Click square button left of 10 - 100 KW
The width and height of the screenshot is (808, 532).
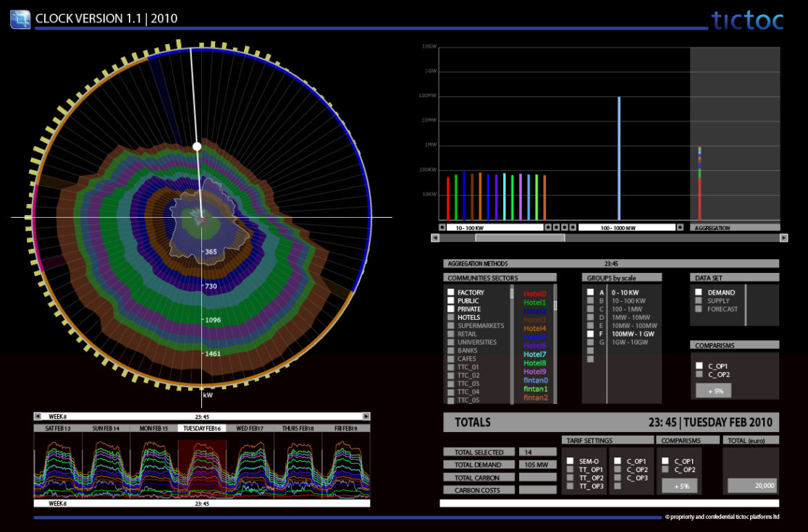442,227
